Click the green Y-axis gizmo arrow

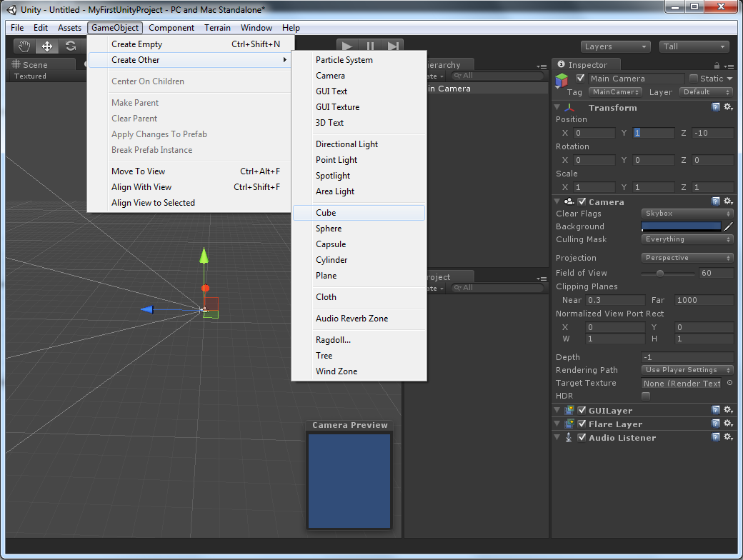click(204, 256)
